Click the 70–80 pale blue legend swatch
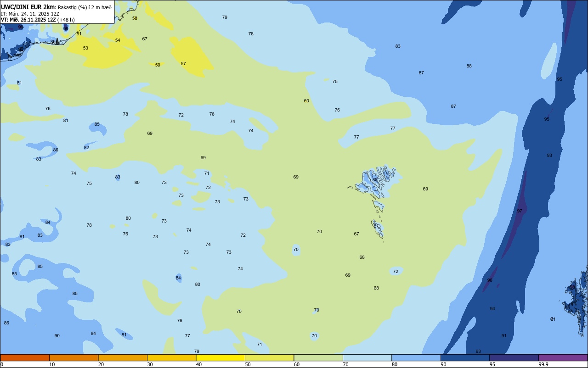The width and height of the screenshot is (588, 368). (367, 357)
